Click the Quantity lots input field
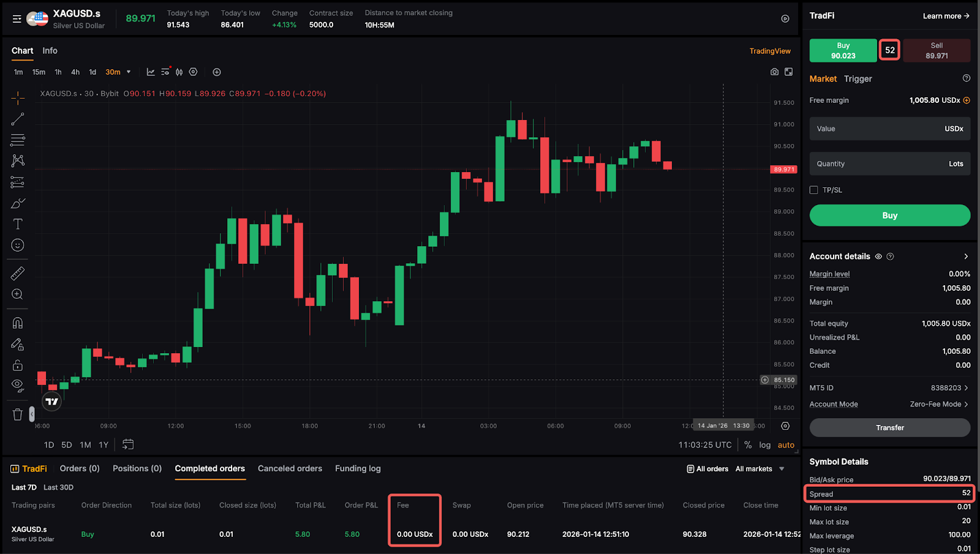Screen dimensions: 980x554 (889, 164)
